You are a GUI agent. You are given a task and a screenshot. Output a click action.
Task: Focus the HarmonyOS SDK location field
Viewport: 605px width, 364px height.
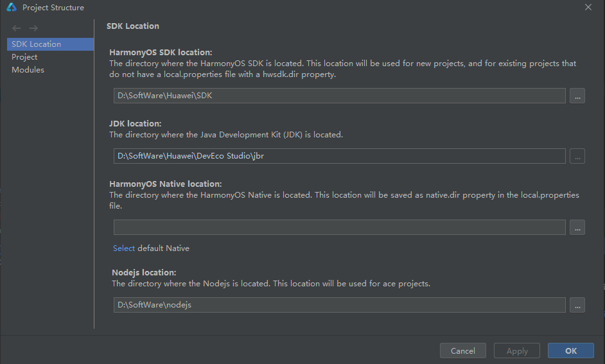340,96
